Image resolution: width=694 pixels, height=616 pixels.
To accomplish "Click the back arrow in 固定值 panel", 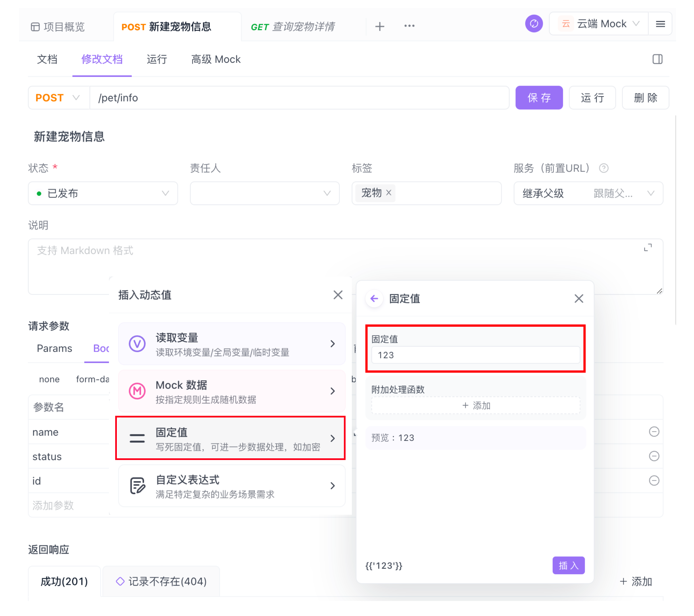I will (x=374, y=298).
